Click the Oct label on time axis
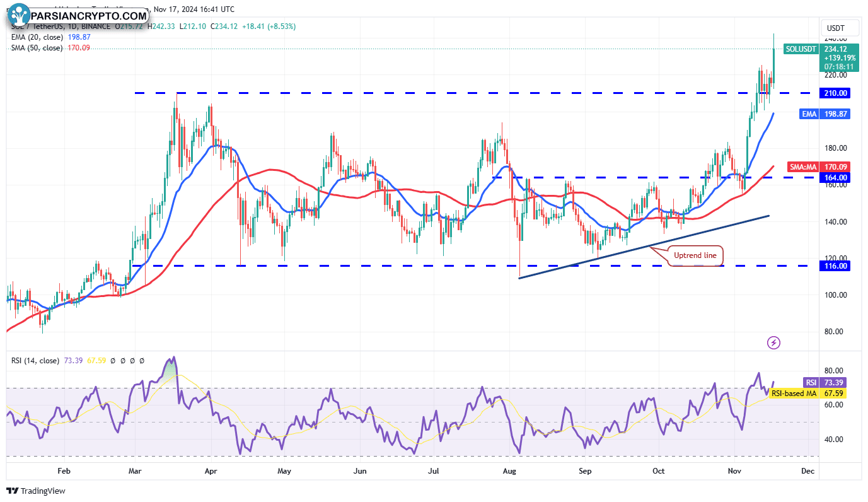This screenshot has height=502, width=868. 659,471
